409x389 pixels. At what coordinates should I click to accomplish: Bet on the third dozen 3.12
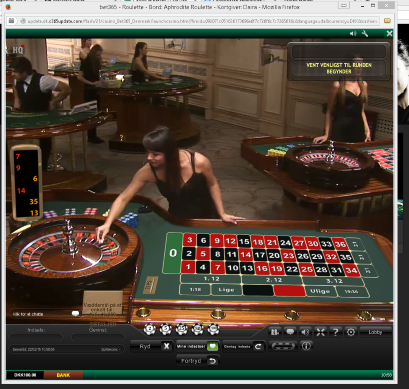click(x=334, y=281)
